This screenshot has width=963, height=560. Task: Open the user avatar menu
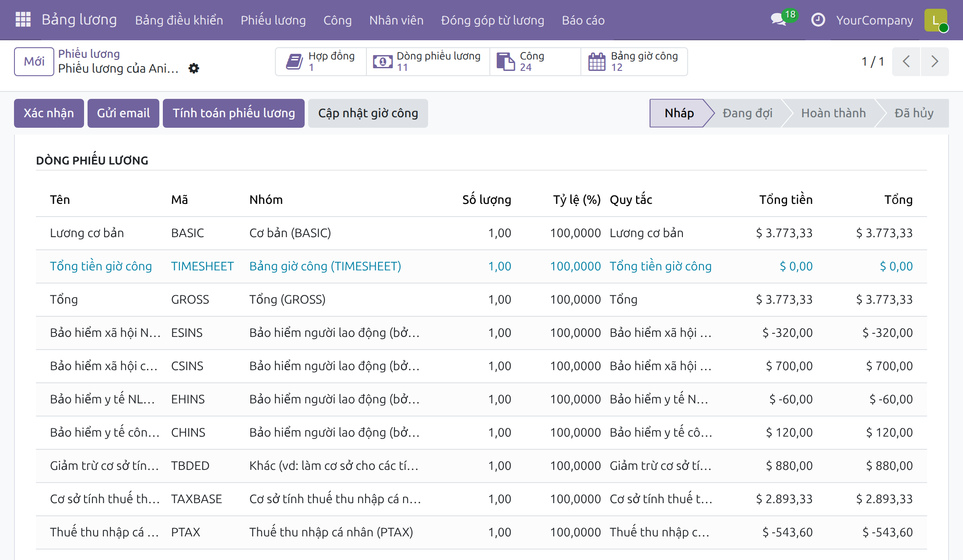[936, 20]
